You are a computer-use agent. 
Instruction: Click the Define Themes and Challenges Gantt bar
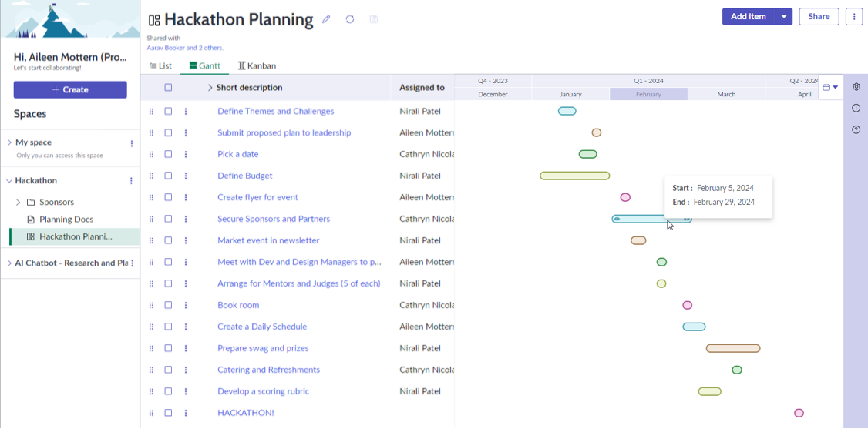pos(567,111)
